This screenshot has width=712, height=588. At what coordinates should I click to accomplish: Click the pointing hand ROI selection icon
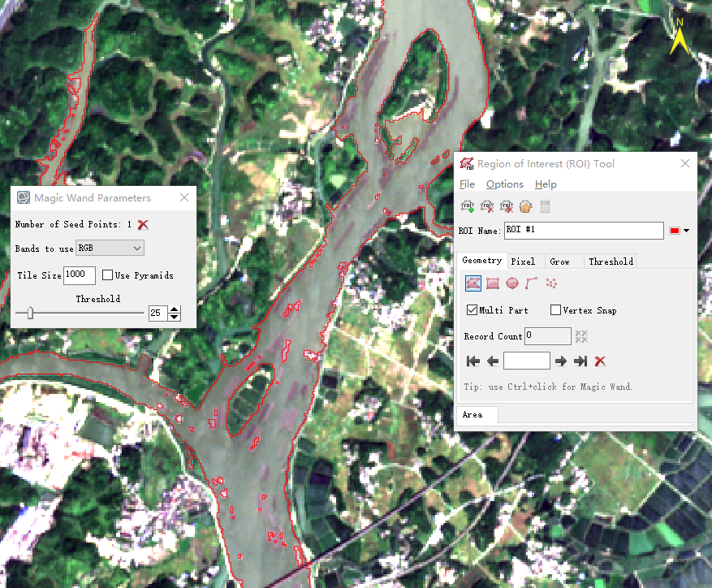[x=526, y=207]
